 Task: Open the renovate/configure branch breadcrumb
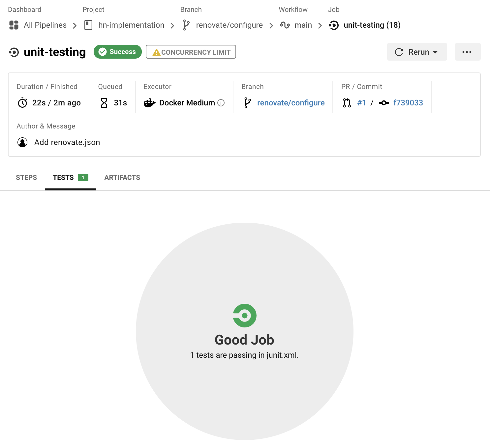point(230,25)
